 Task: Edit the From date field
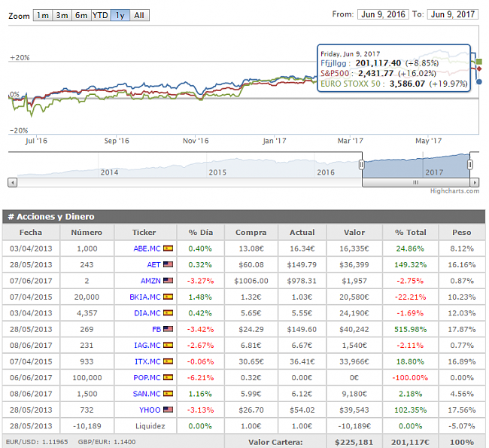pos(383,14)
